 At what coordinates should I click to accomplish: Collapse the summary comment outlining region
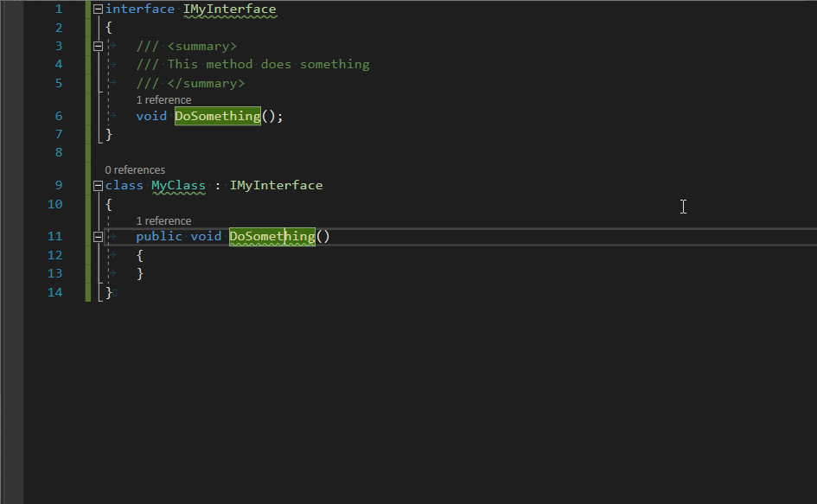point(98,47)
